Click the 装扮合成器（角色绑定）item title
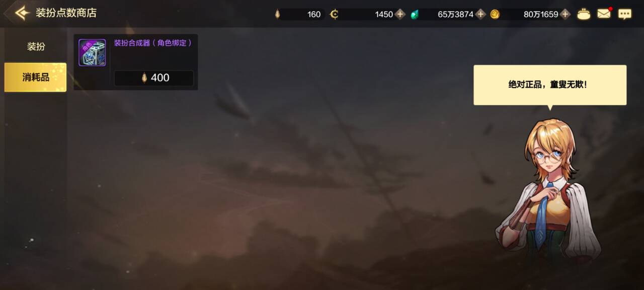 click(153, 43)
